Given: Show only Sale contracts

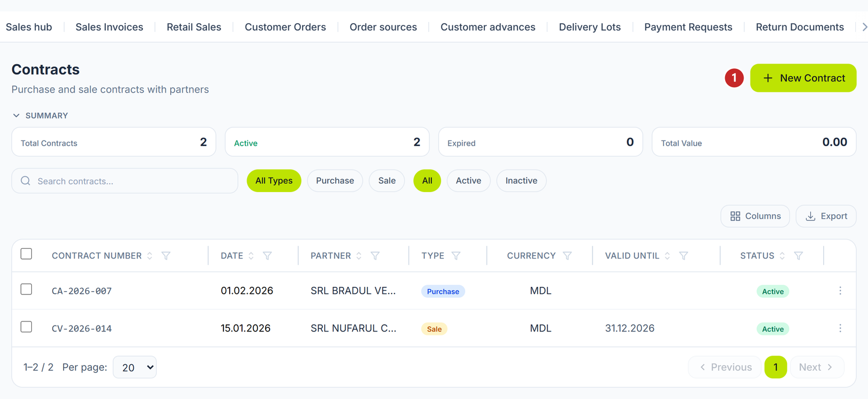Looking at the screenshot, I should 387,181.
